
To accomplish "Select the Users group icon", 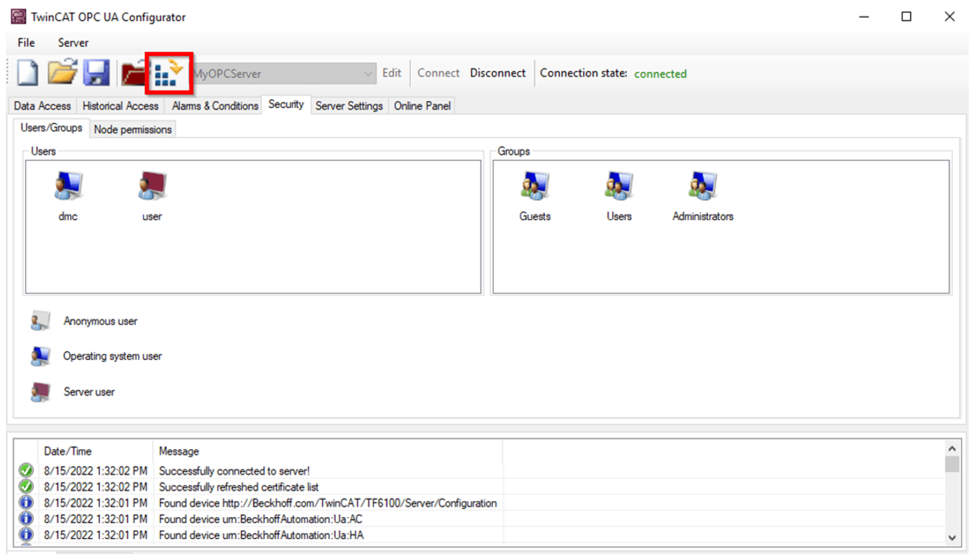I will (x=619, y=186).
